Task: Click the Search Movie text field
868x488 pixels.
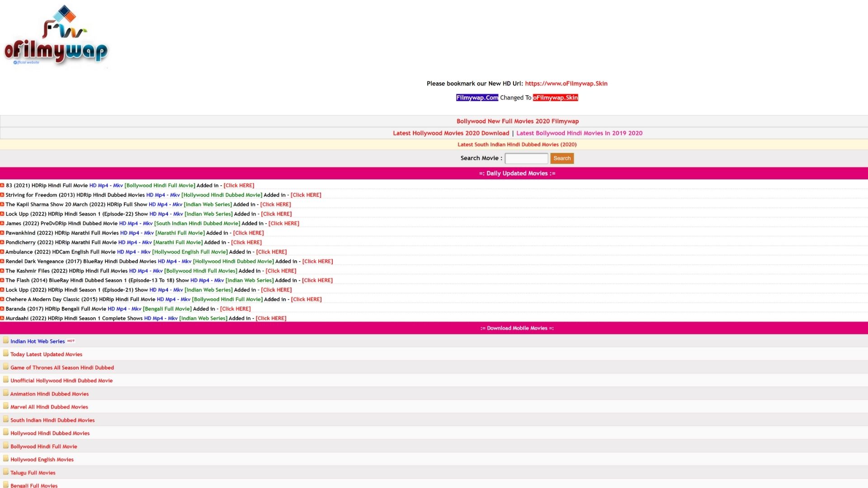Action: tap(526, 158)
